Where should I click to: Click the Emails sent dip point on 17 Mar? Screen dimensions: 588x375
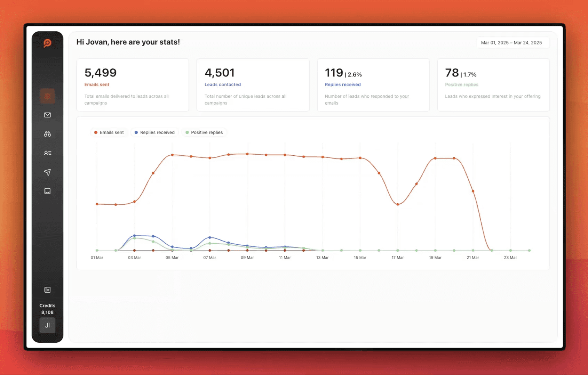coord(398,204)
